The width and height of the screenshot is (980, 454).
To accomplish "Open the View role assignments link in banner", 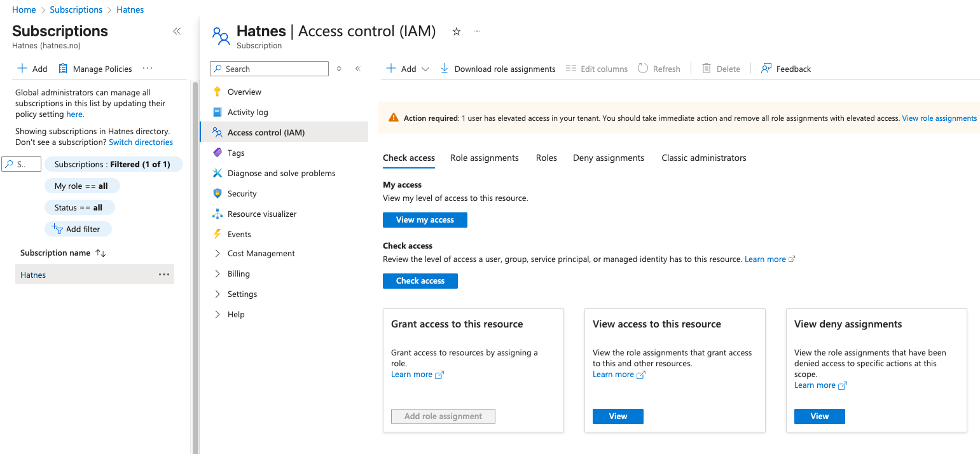I will point(939,118).
